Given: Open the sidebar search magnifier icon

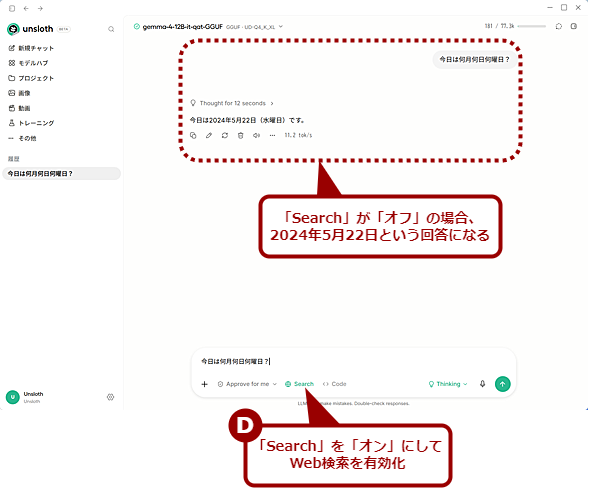Looking at the screenshot, I should [x=111, y=29].
